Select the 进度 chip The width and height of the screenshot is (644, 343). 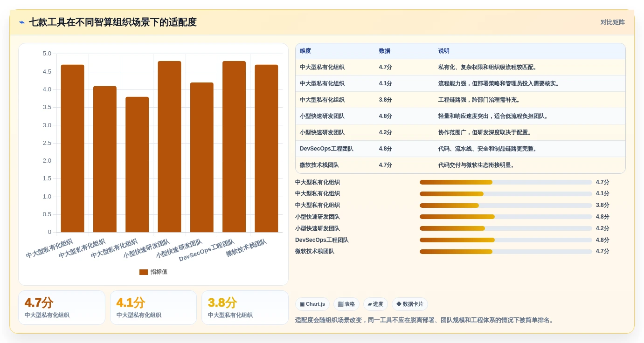pos(375,304)
